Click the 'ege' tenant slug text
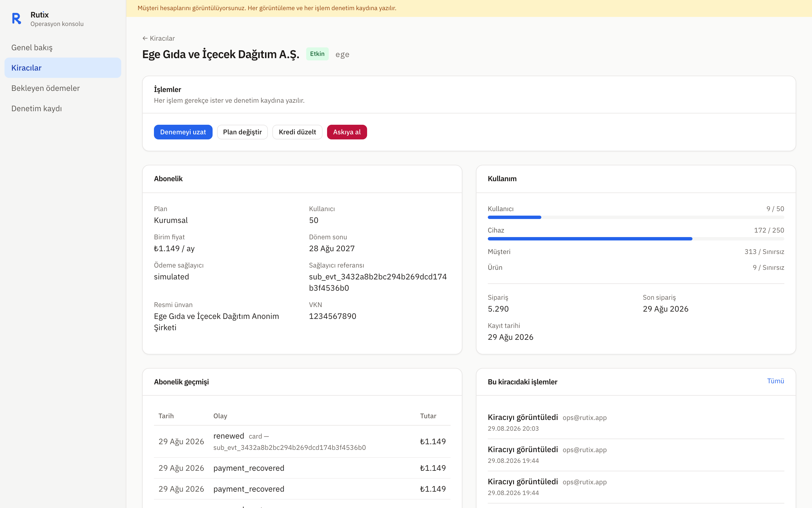This screenshot has width=812, height=508. pyautogui.click(x=342, y=54)
